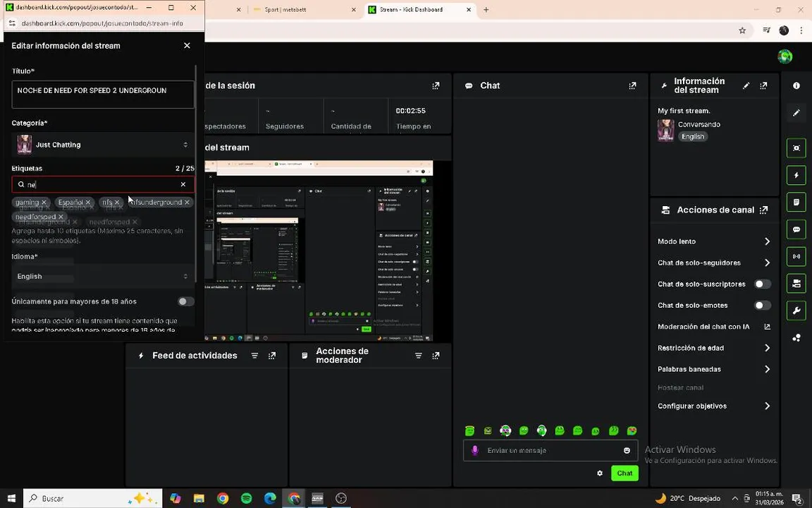Screen dimensions: 812x508
Task: Expand Modo lento options
Action: [767, 241]
